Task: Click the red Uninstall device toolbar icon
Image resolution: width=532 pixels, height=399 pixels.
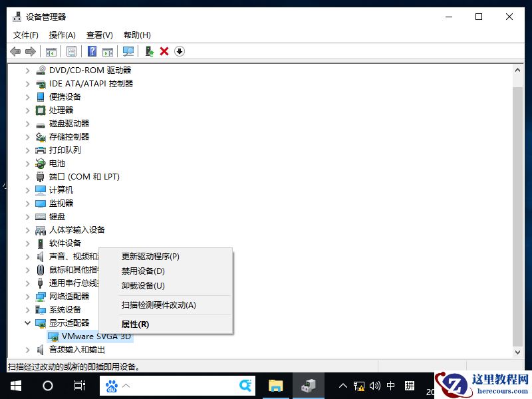Action: click(164, 51)
